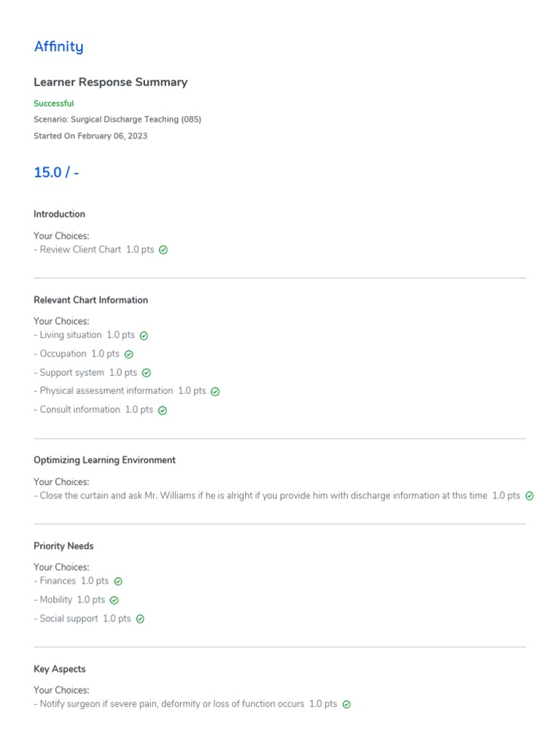The image size is (560, 747).
Task: Click checkmark beside Physical assessment information
Action: [x=215, y=392]
